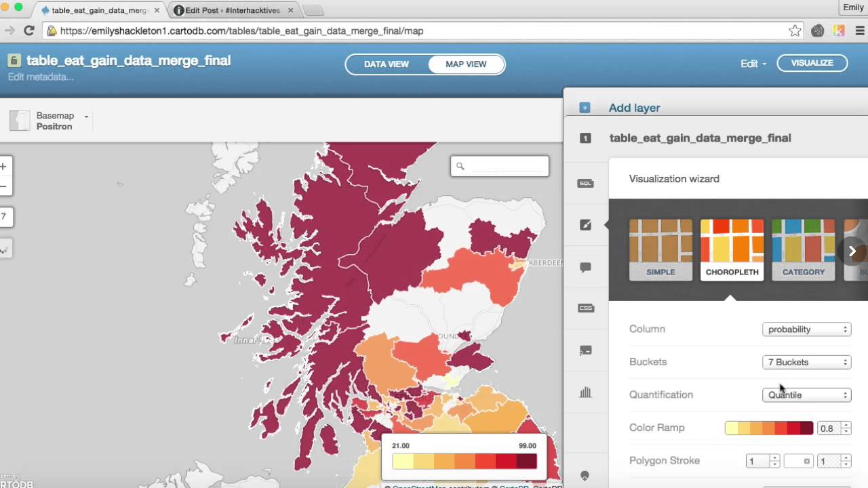Click the map legend color ramp
This screenshot has width=868, height=488.
465,462
